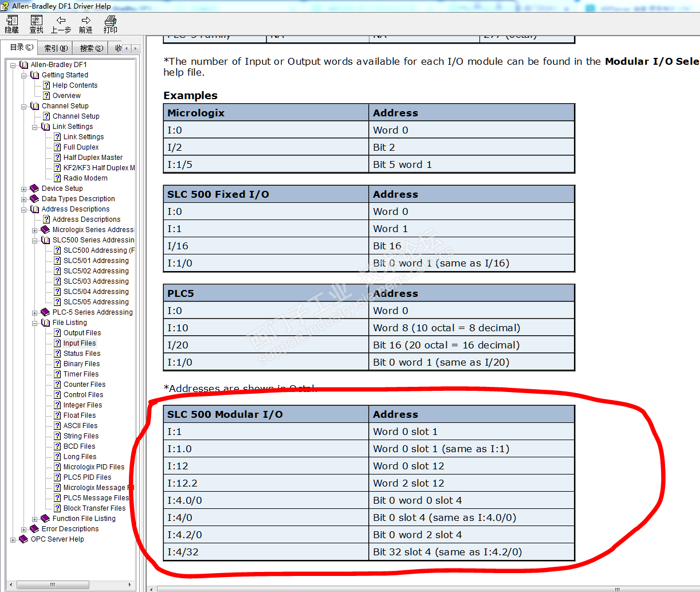Expand the PLC-5 Series Addressing node

click(x=35, y=312)
